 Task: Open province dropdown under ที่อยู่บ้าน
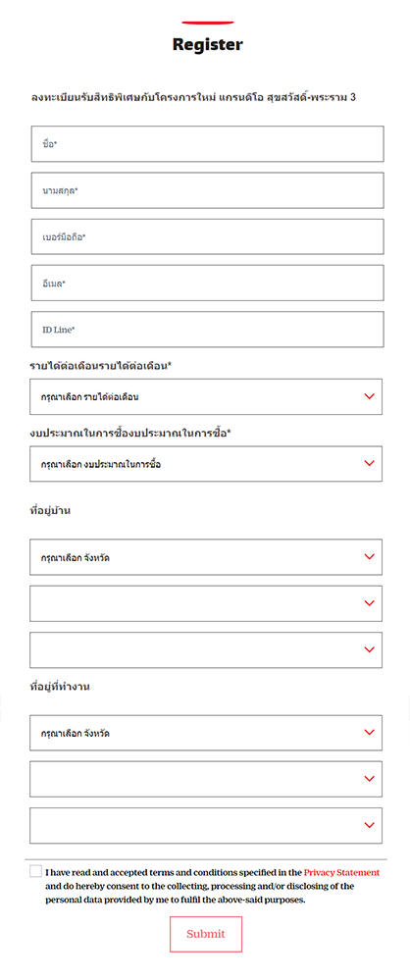[206, 557]
